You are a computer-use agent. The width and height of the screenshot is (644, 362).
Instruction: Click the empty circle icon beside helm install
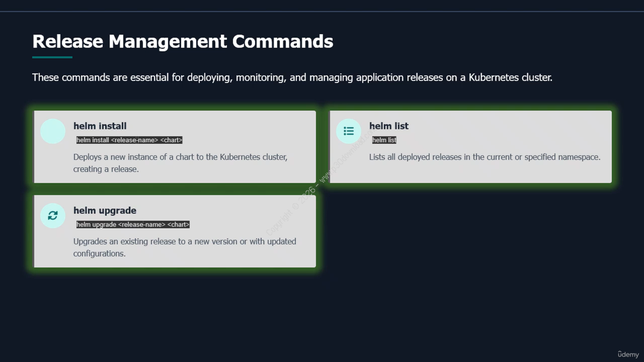53,131
